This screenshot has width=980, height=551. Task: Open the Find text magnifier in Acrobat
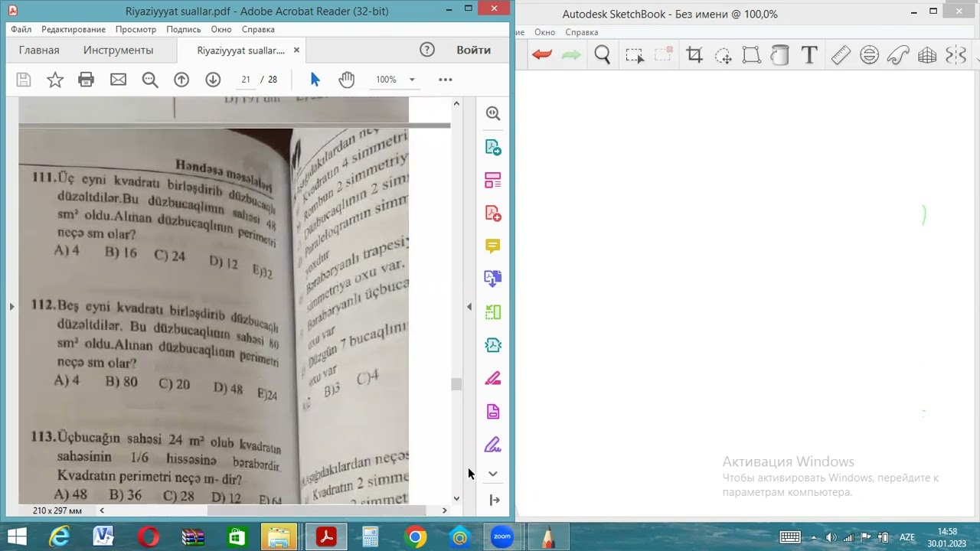click(x=150, y=80)
